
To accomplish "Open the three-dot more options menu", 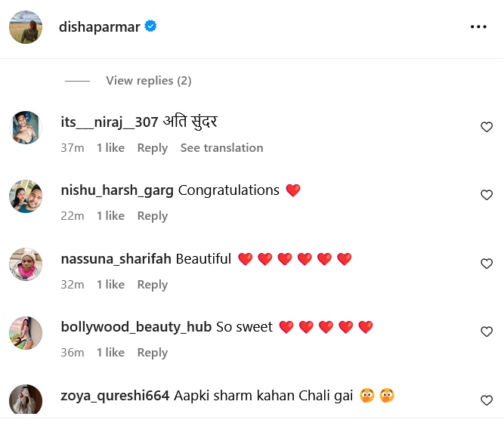I will tap(478, 26).
